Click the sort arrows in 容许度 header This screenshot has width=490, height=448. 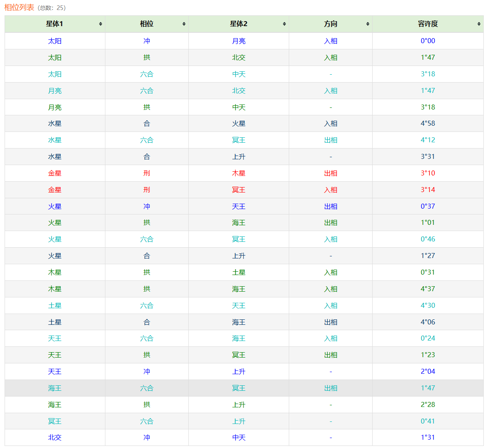point(479,24)
